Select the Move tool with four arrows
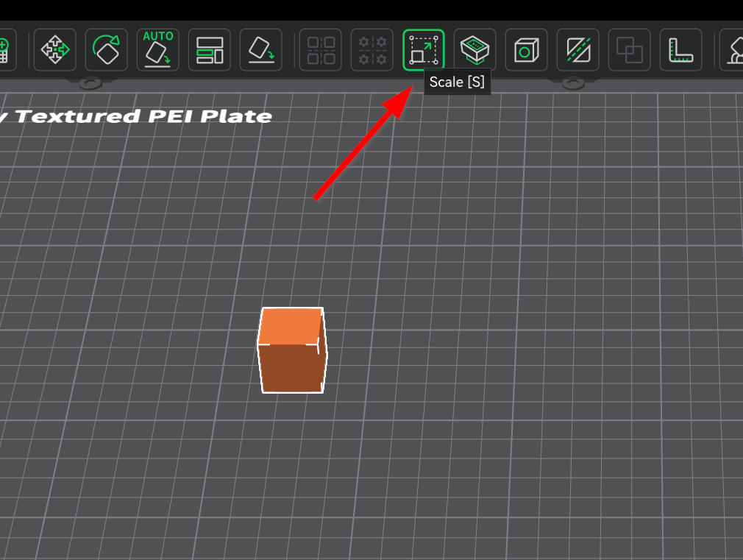Screen dimensions: 743x560 (x=55, y=50)
